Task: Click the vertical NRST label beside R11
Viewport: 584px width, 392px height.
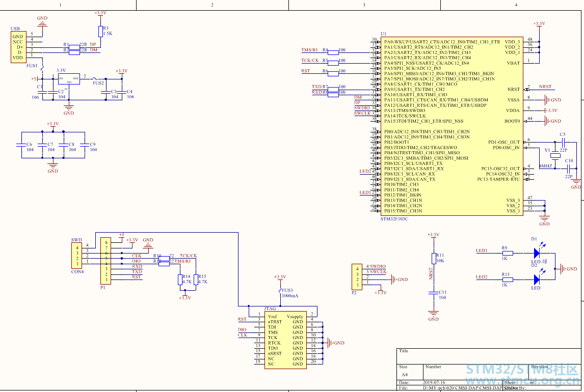Action: (x=431, y=273)
